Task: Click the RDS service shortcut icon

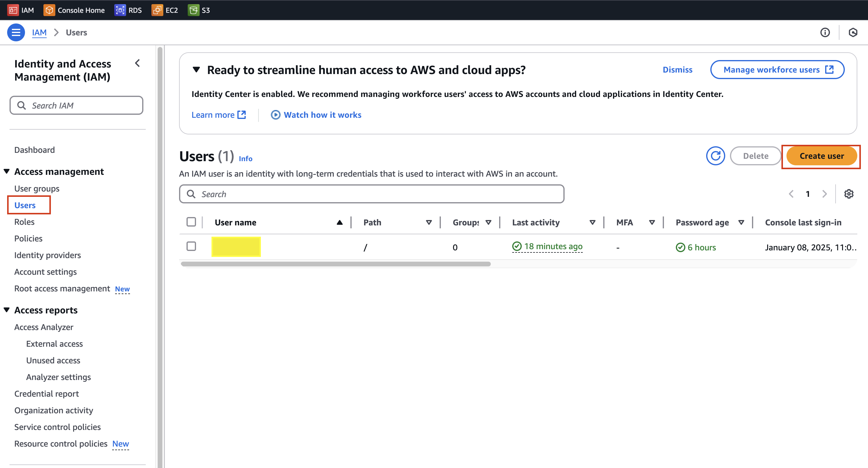Action: pos(120,10)
